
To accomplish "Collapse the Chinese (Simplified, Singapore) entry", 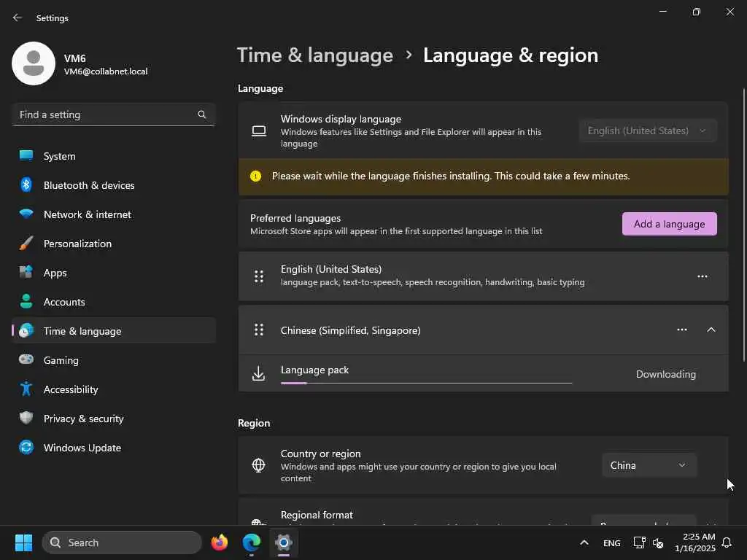I will coord(711,330).
